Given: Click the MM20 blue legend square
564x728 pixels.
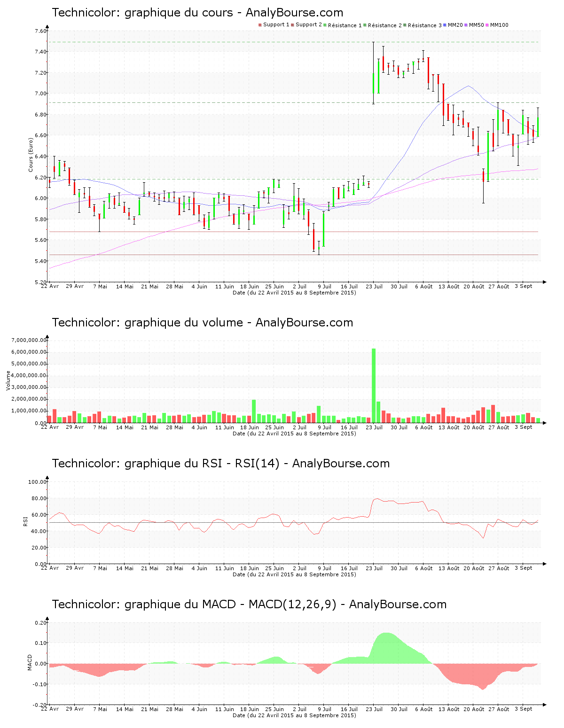Looking at the screenshot, I should 445,25.
